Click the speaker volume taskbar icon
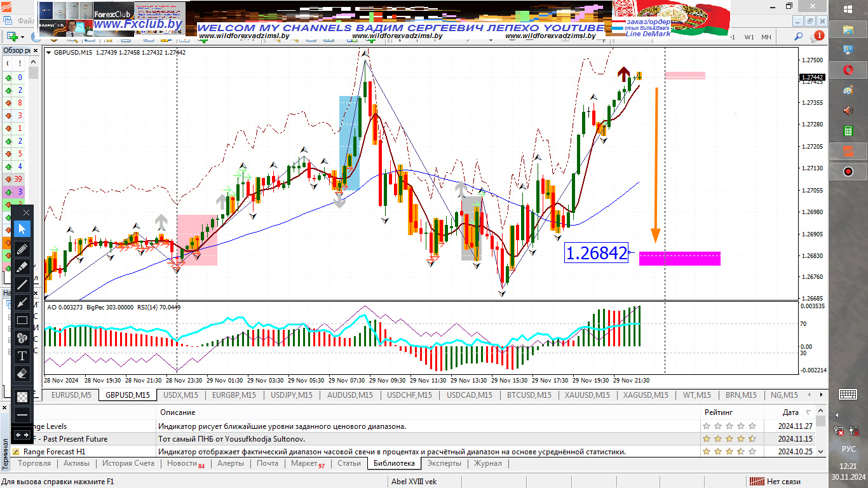 point(848,111)
